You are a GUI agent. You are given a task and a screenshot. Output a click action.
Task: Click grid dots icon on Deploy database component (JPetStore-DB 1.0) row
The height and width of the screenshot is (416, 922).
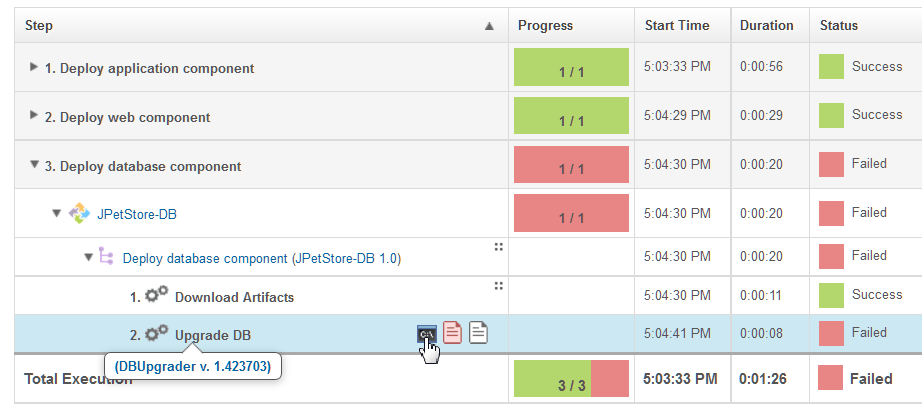tap(497, 247)
